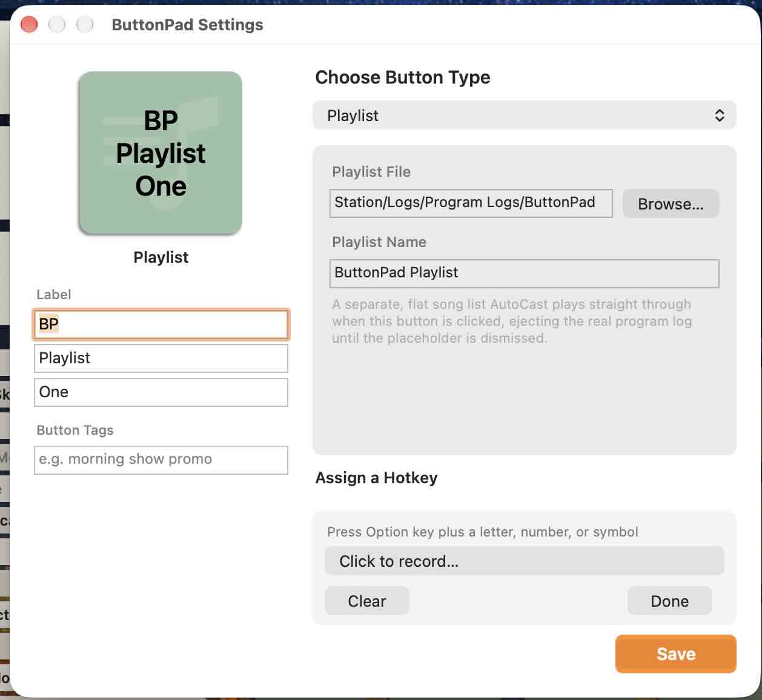Viewport: 762px width, 700px height.
Task: Click the green BP Playlist One preview button
Action: [161, 153]
